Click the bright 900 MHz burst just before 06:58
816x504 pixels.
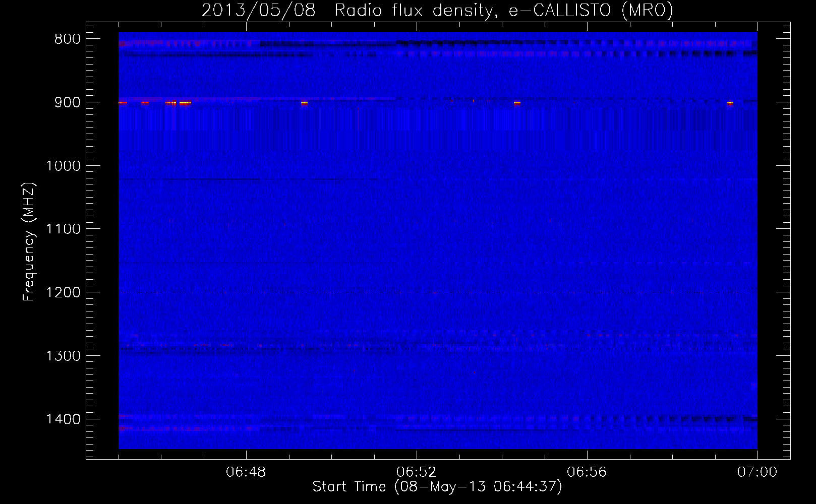pos(730,103)
